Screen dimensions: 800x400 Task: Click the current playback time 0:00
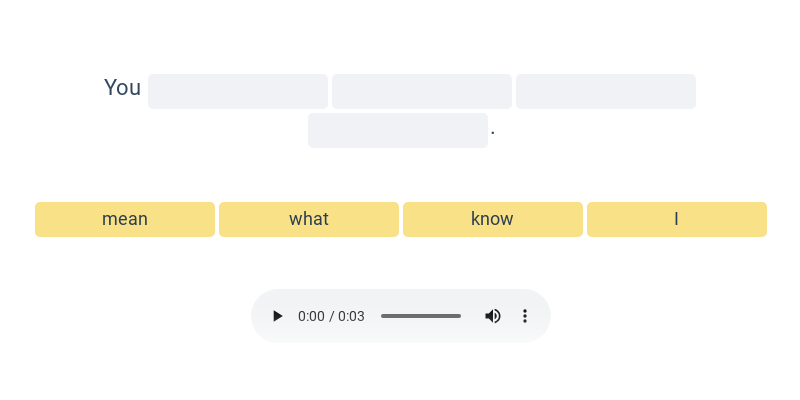pos(311,316)
